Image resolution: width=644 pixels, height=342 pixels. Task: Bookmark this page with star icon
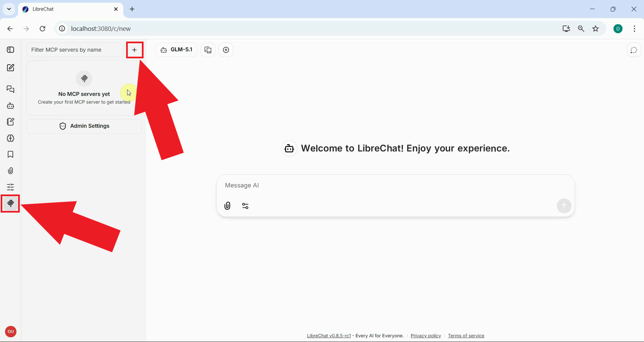(596, 29)
